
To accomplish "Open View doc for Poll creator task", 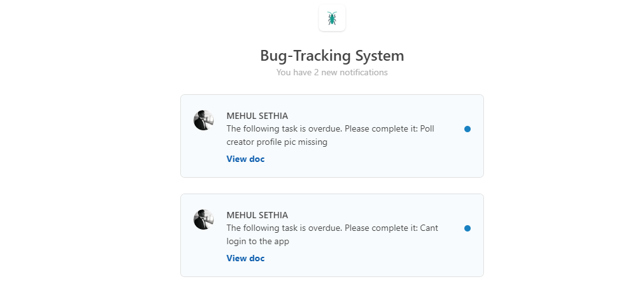I will point(245,159).
